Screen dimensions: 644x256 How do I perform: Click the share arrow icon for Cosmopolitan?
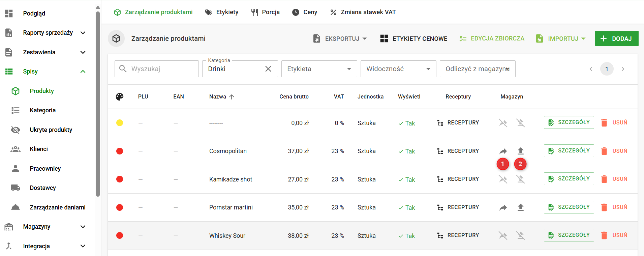(503, 151)
